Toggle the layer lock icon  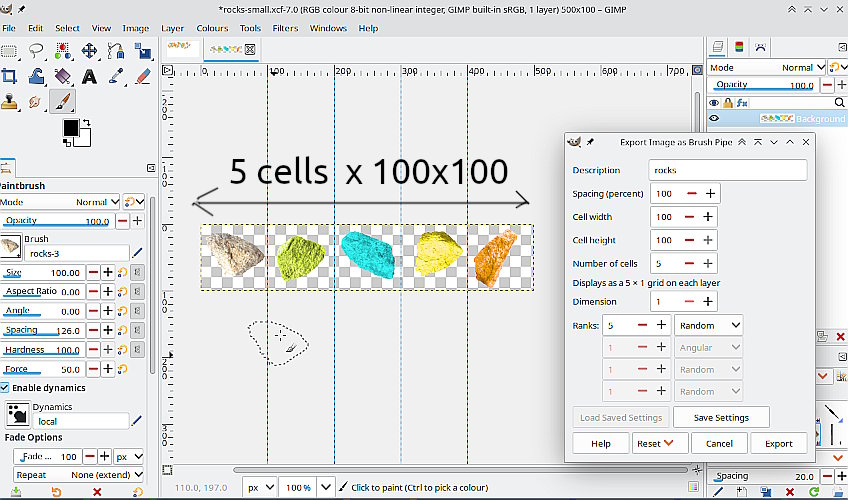point(729,103)
